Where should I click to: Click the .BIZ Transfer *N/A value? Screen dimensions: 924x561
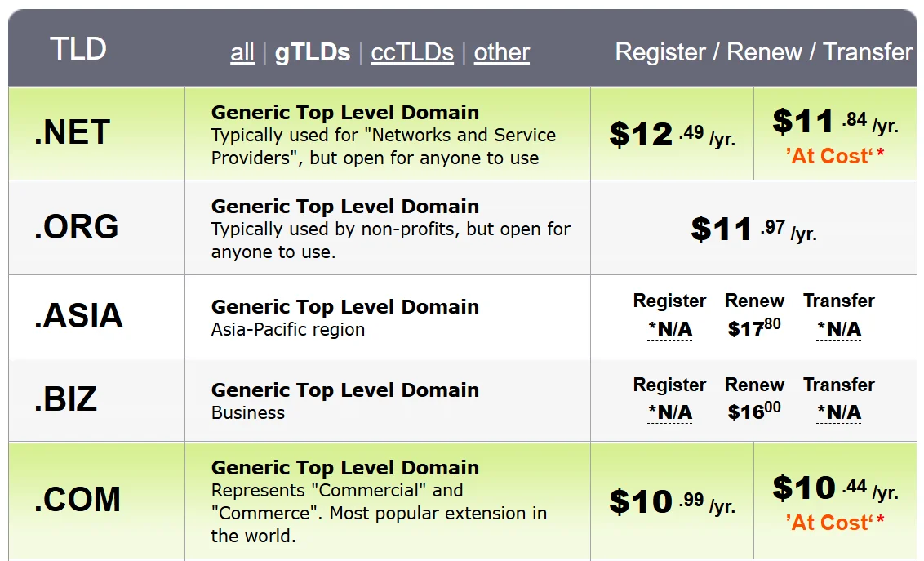click(838, 413)
